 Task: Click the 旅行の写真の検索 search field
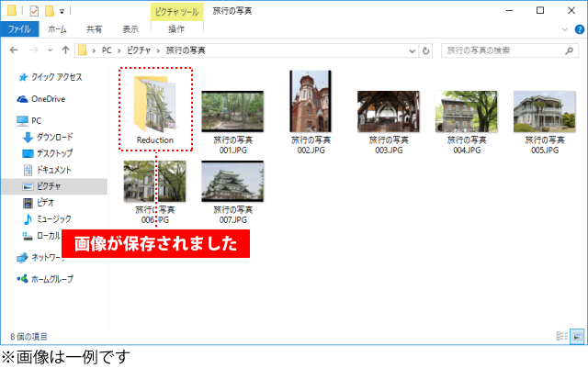click(501, 50)
